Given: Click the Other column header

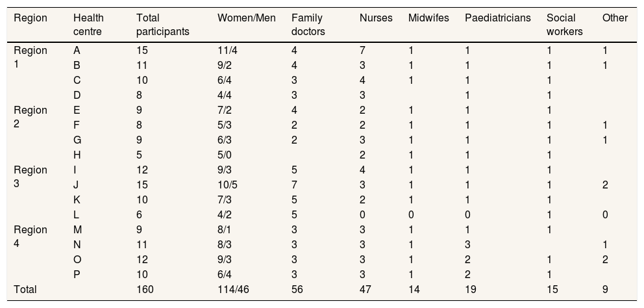Looking at the screenshot, I should click(x=615, y=18).
